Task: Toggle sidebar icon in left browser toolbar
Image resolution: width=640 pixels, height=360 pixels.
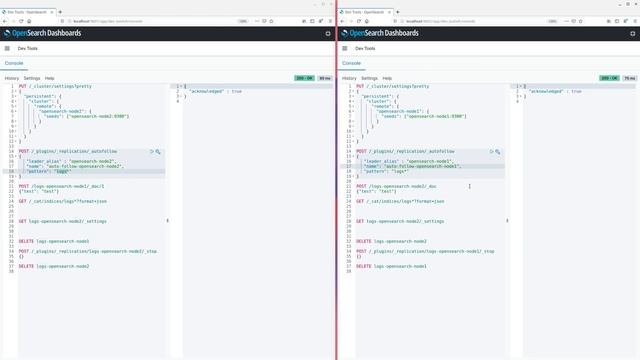Action: pos(312,21)
